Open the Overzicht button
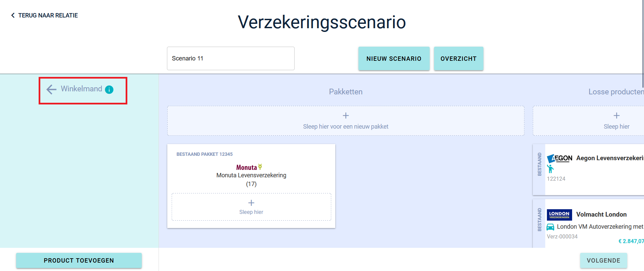The width and height of the screenshot is (644, 271). [459, 58]
